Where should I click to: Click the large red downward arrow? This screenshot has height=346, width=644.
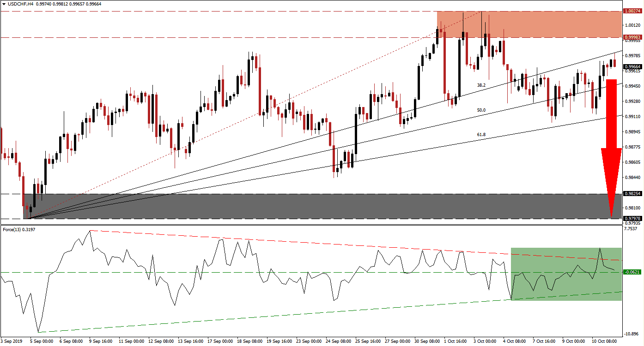coord(611,148)
